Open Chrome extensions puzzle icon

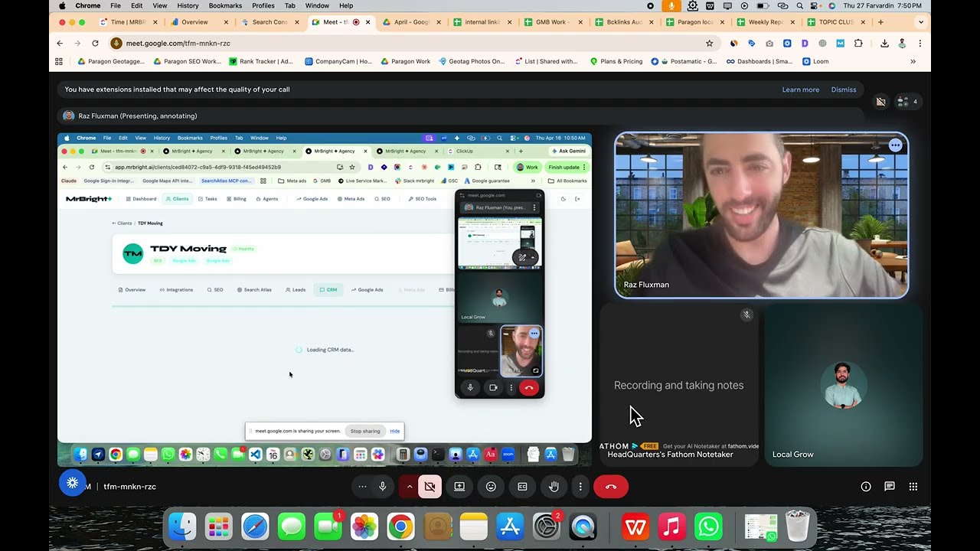[858, 44]
